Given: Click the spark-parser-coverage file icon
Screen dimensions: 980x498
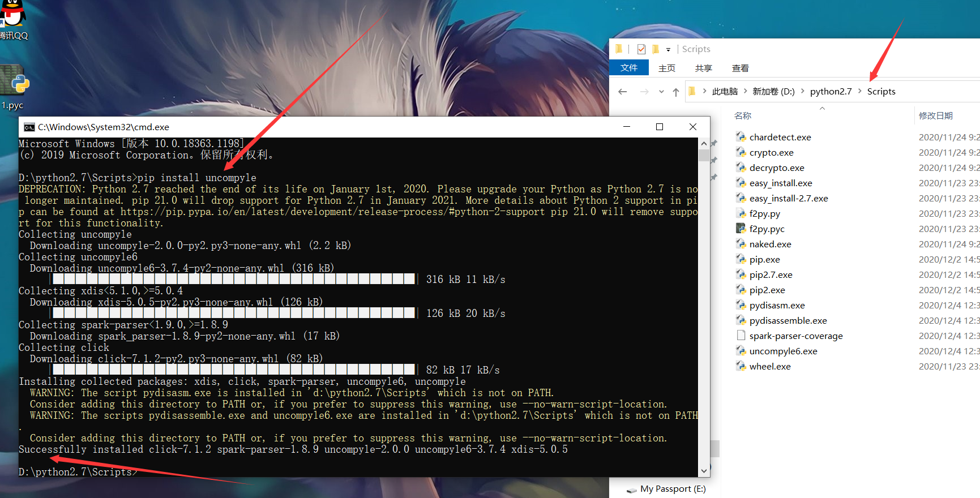Looking at the screenshot, I should tap(741, 336).
